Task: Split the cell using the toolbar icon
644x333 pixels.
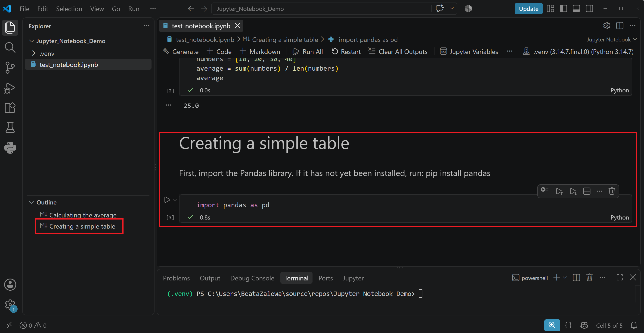Action: 586,191
